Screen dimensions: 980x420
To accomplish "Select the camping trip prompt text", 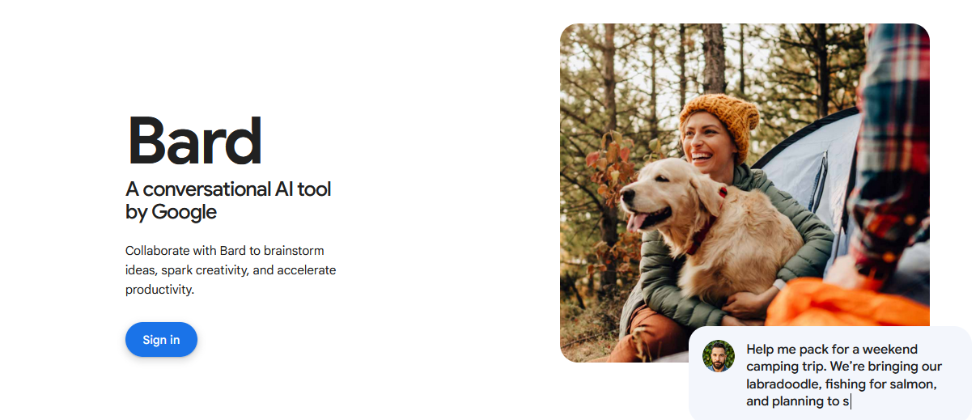I will pos(844,375).
